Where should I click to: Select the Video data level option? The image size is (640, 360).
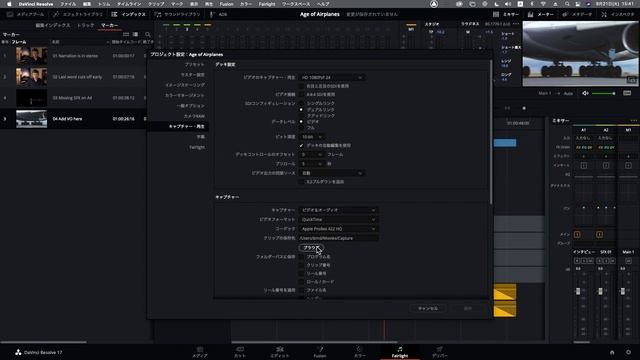pyautogui.click(x=301, y=122)
